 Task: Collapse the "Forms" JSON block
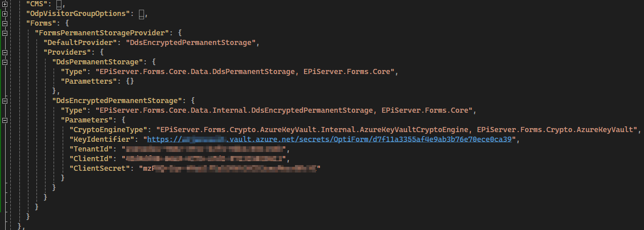coord(5,23)
